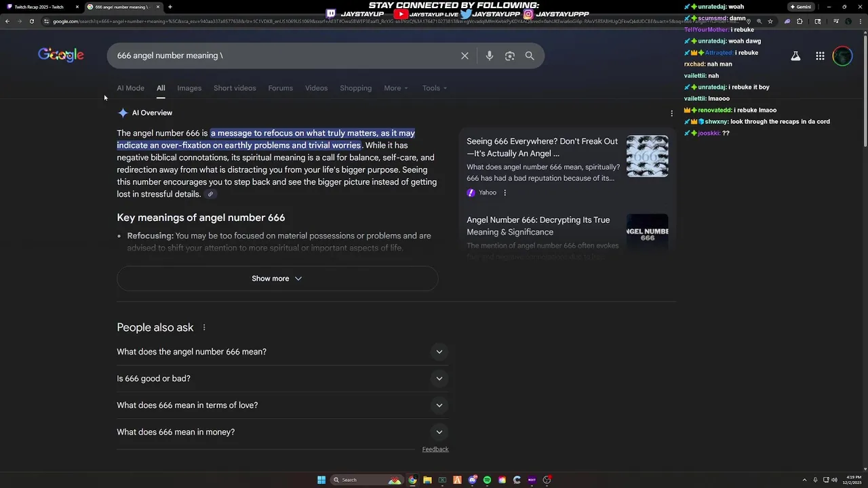The height and width of the screenshot is (488, 868).
Task: Open Google Lens image search icon
Action: 510,56
